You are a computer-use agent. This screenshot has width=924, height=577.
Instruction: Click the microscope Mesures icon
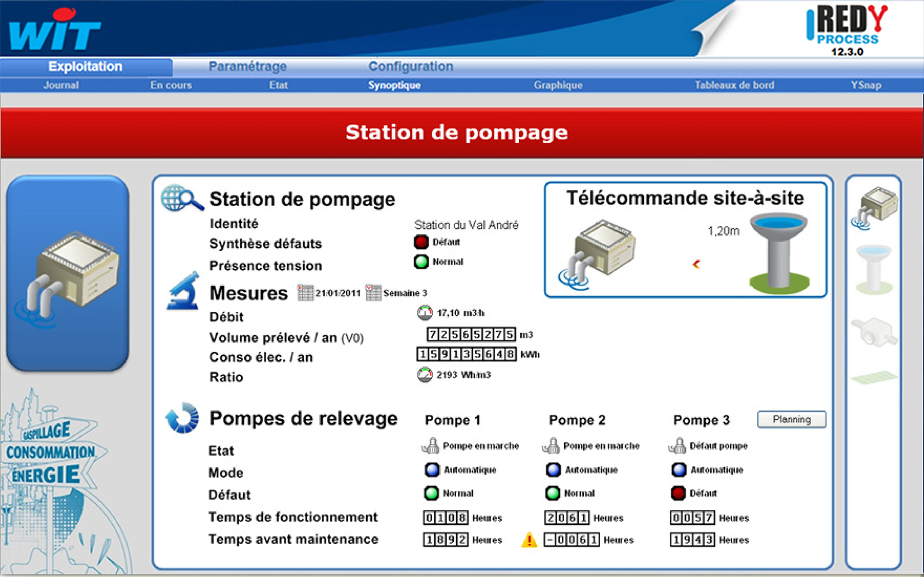[x=182, y=292]
